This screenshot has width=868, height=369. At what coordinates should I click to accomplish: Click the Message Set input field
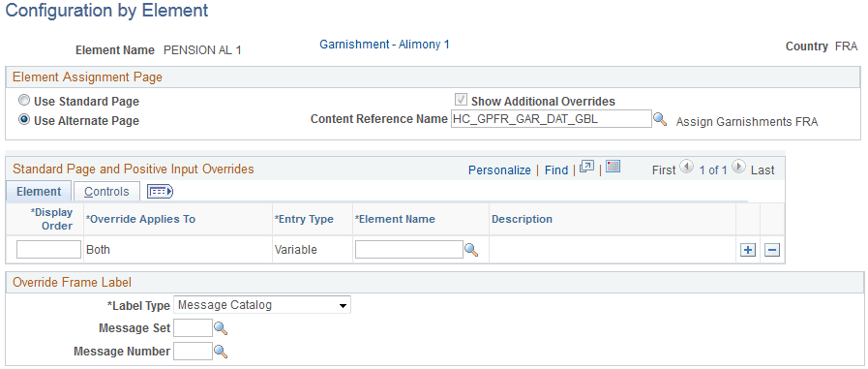[x=193, y=328]
